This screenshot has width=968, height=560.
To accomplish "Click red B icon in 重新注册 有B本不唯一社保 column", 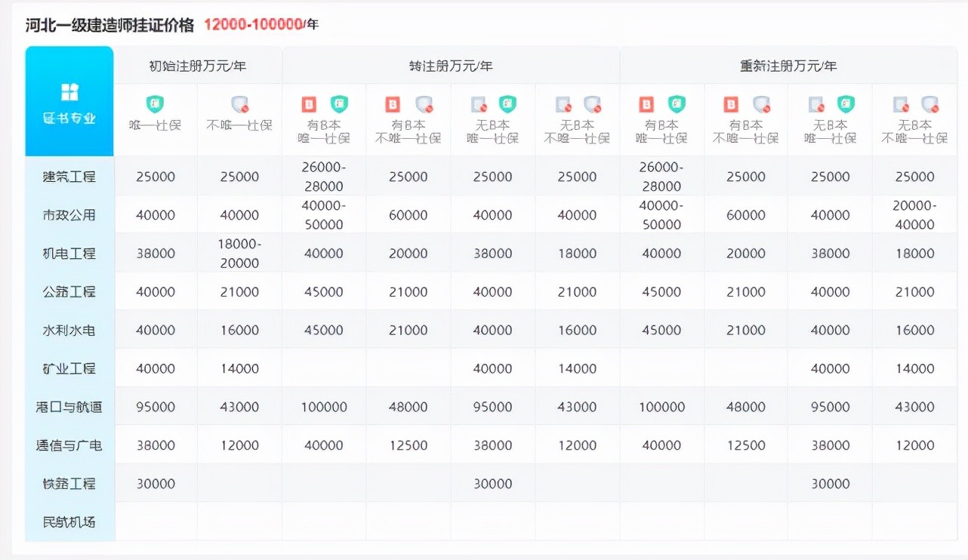I will (731, 104).
